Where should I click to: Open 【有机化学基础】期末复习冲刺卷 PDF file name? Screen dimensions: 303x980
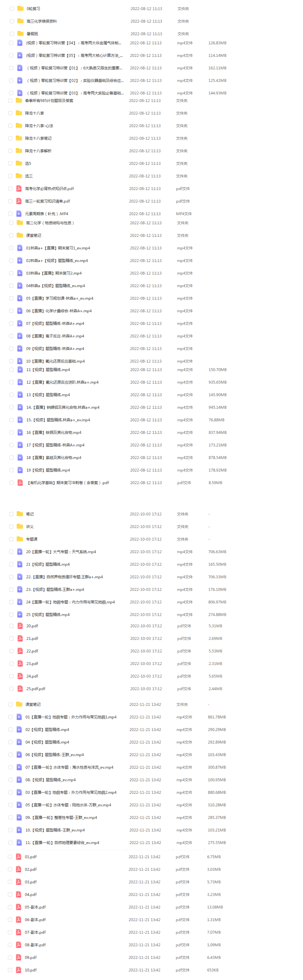click(68, 482)
